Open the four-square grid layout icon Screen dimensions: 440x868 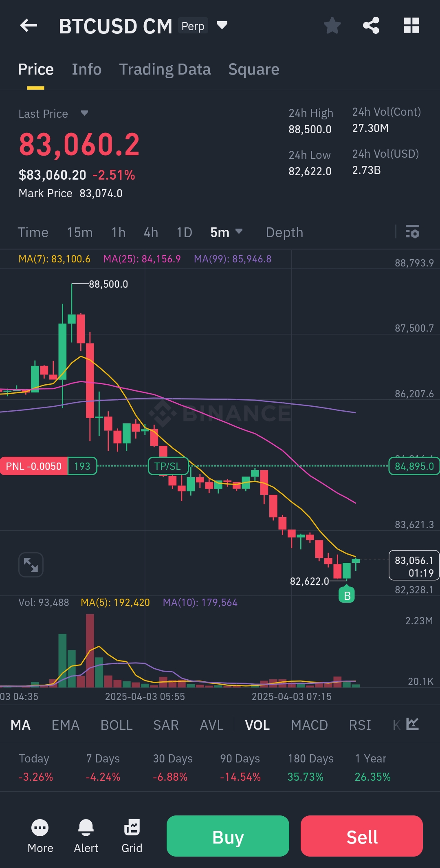pos(411,25)
